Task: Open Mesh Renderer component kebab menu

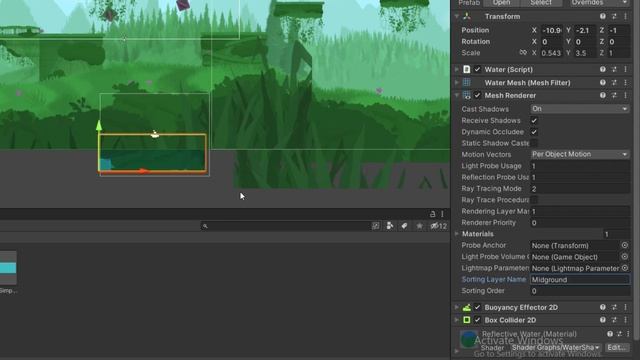Action: click(625, 95)
